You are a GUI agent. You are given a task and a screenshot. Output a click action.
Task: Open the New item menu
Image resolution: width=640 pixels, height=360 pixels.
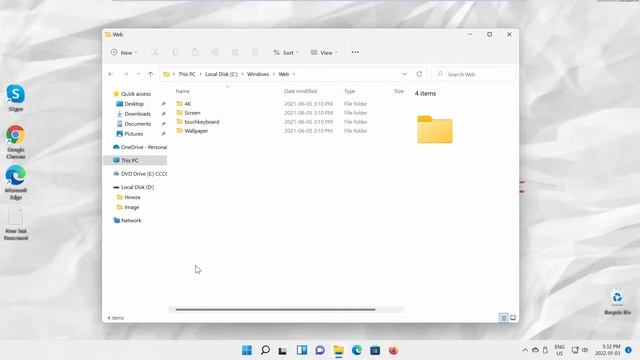click(124, 53)
